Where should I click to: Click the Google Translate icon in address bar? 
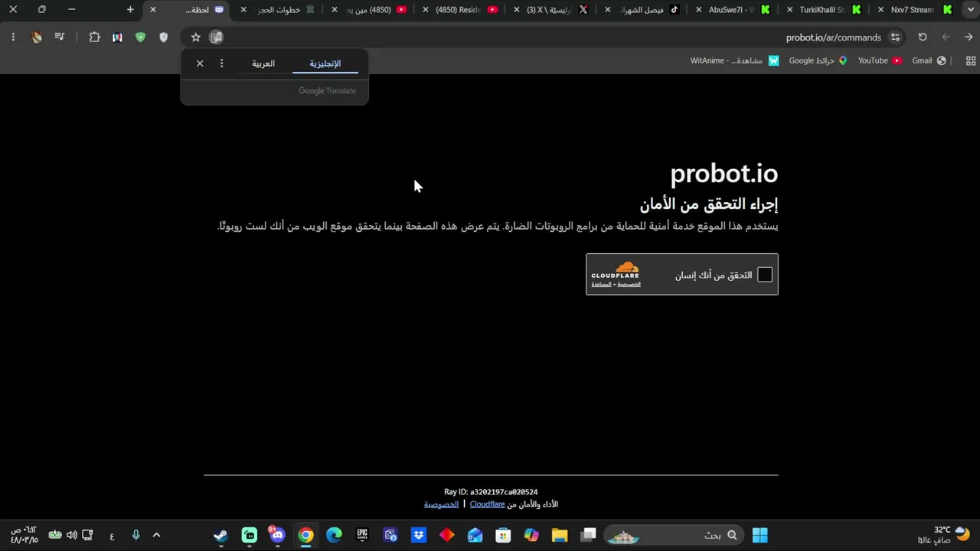(x=217, y=37)
